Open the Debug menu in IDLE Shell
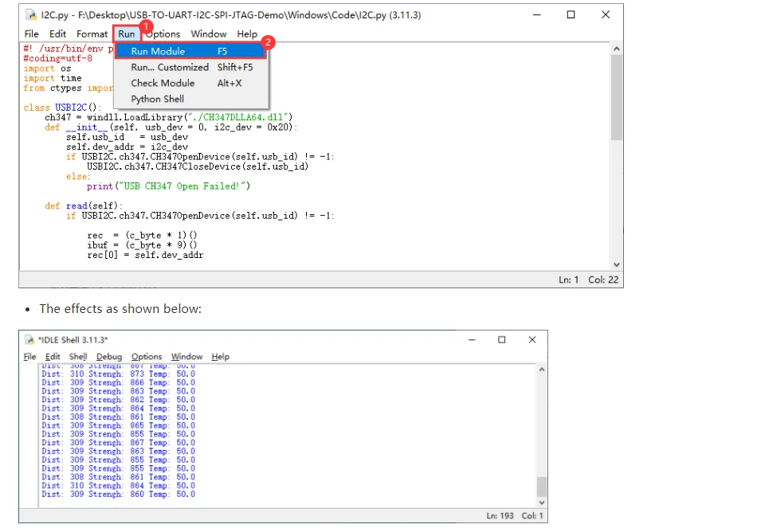757x532 pixels. pos(109,357)
